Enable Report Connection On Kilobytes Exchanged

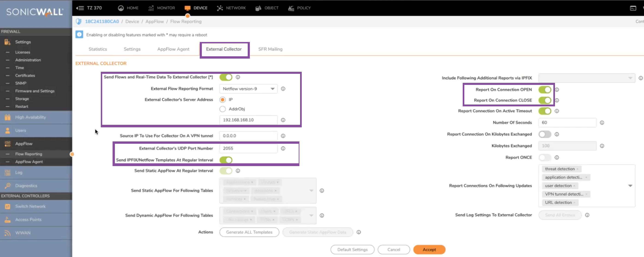click(x=545, y=134)
